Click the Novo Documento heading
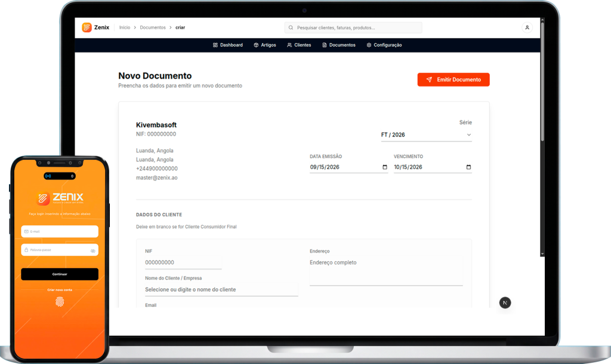Screen dimensions: 611x364 [155, 76]
